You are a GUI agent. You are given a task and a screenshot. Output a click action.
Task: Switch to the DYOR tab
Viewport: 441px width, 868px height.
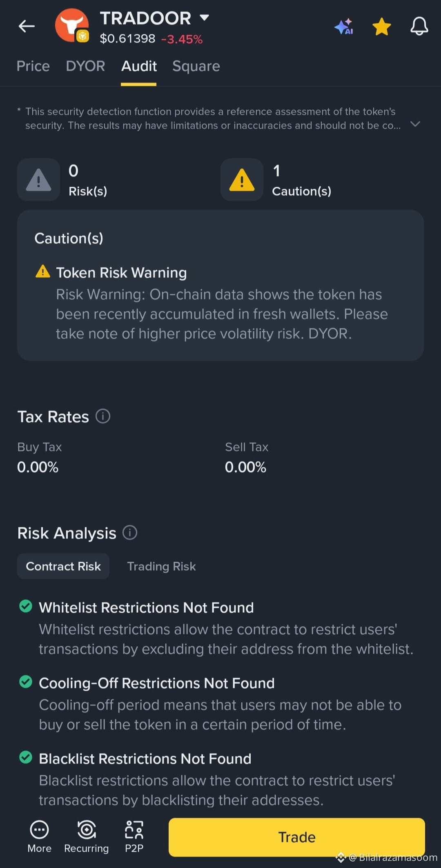[x=85, y=66]
